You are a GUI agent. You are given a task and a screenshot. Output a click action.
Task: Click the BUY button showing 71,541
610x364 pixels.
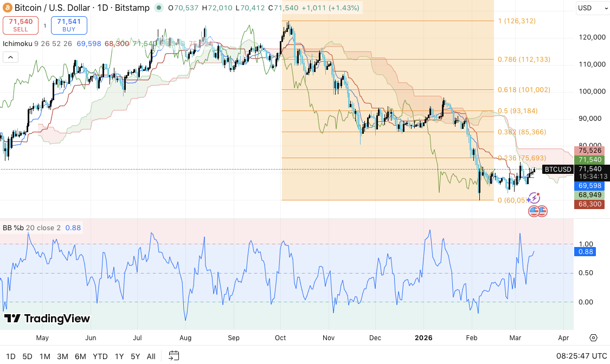click(x=68, y=25)
